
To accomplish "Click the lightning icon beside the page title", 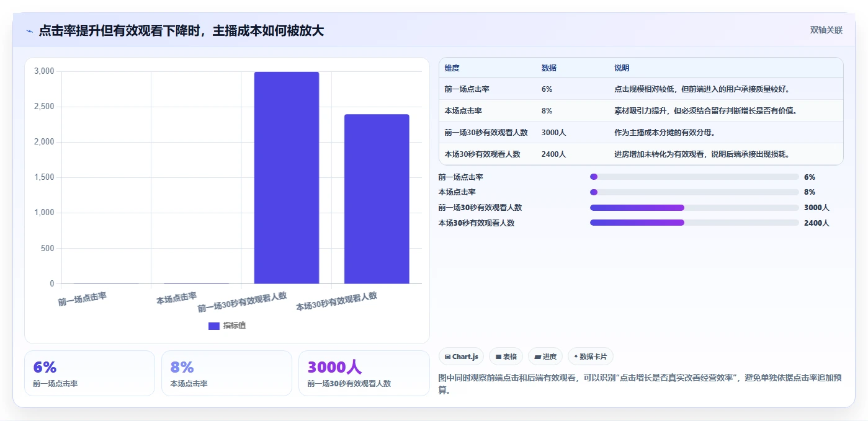I will pos(29,31).
